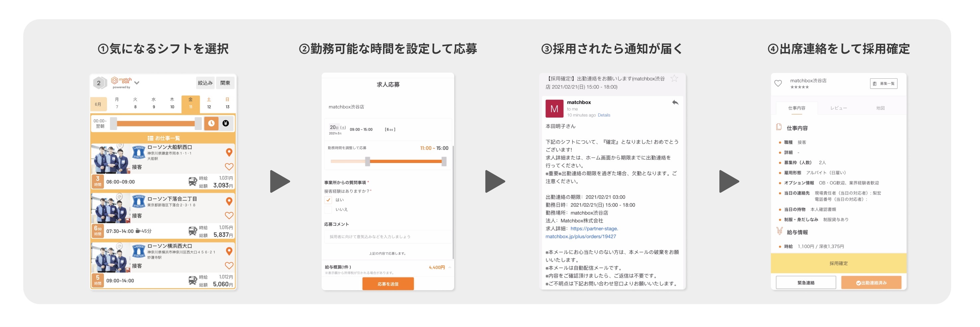This screenshot has height=327, width=980.
Task: Click Lawson logo on ローソン下落合二丁目 card
Action: coord(138,201)
